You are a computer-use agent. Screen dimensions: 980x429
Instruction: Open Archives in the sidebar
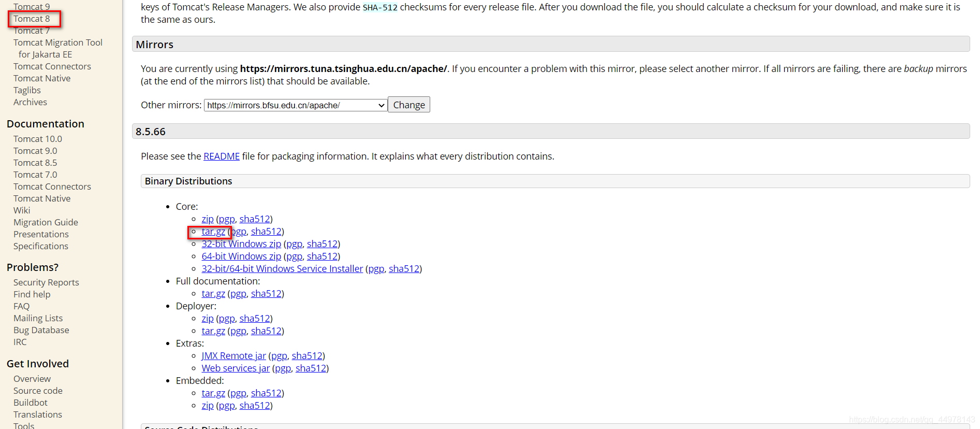[30, 102]
